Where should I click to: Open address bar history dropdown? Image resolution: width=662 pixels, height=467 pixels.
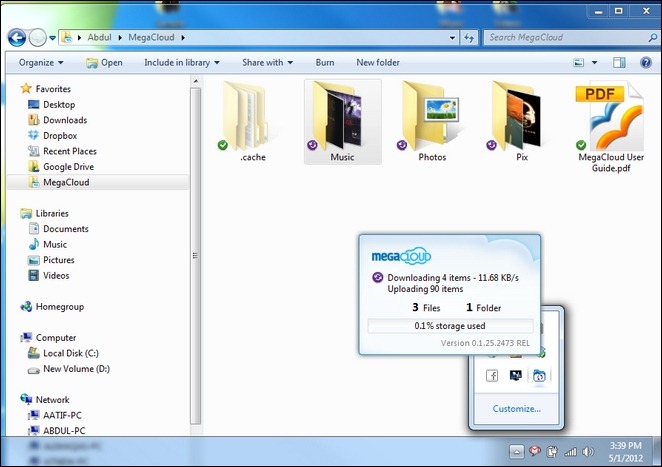point(453,38)
